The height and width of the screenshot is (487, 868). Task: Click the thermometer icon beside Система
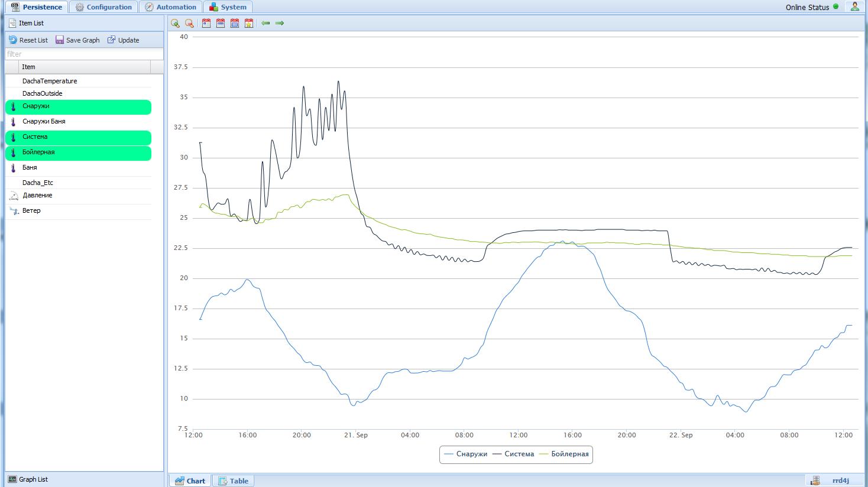(14, 137)
